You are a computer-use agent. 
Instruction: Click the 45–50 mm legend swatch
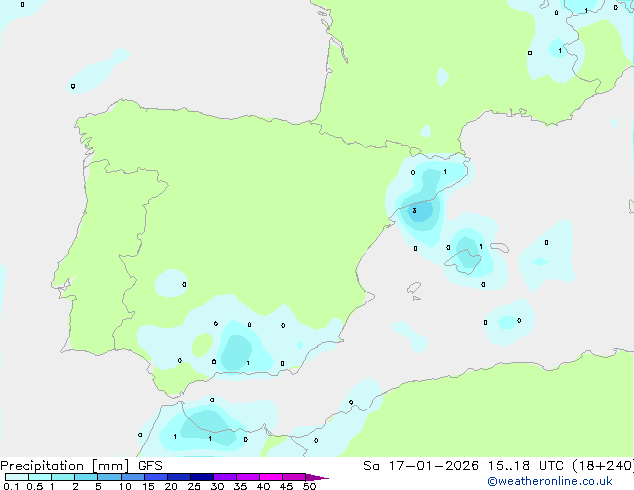[294, 477]
